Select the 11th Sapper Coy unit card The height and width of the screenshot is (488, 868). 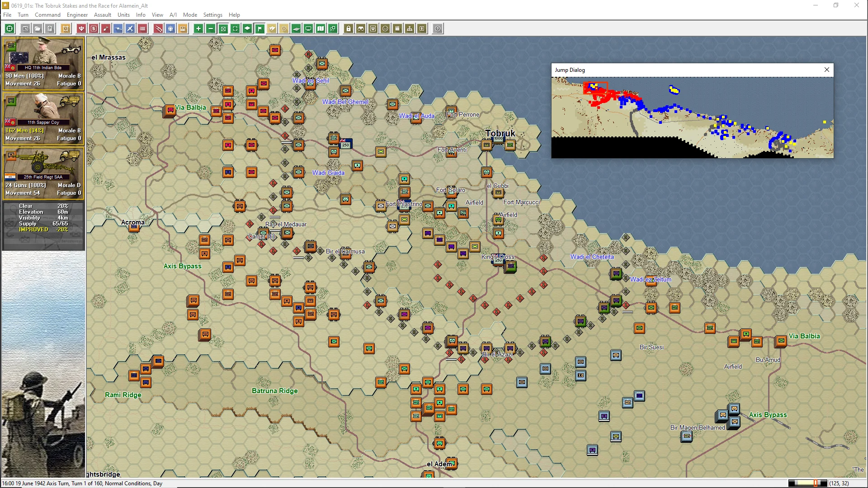coord(43,118)
